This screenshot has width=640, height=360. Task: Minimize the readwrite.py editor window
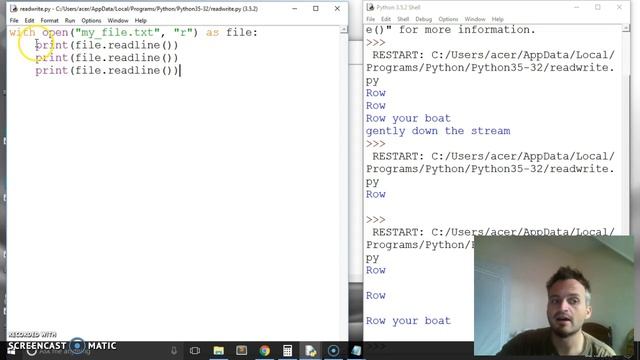click(x=295, y=9)
